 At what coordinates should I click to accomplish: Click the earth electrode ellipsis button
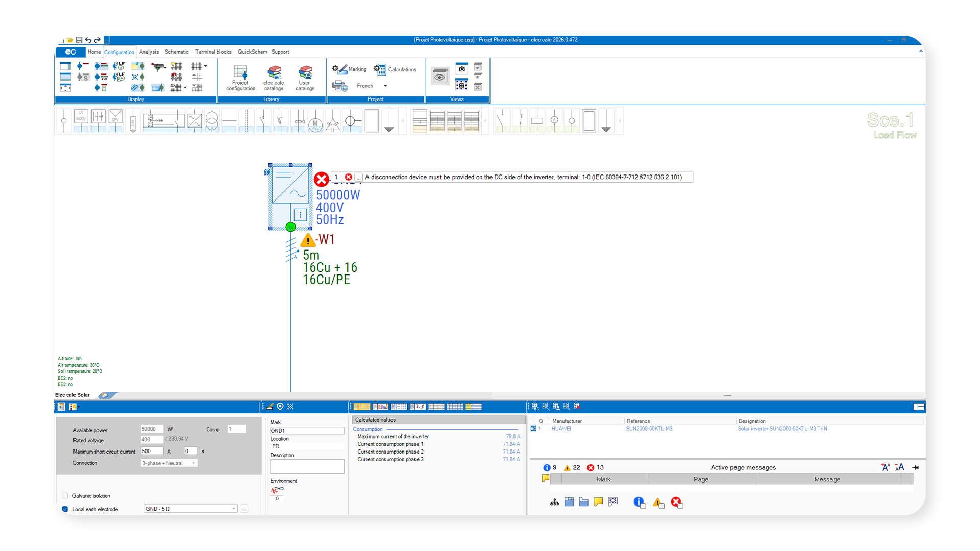coord(244,509)
